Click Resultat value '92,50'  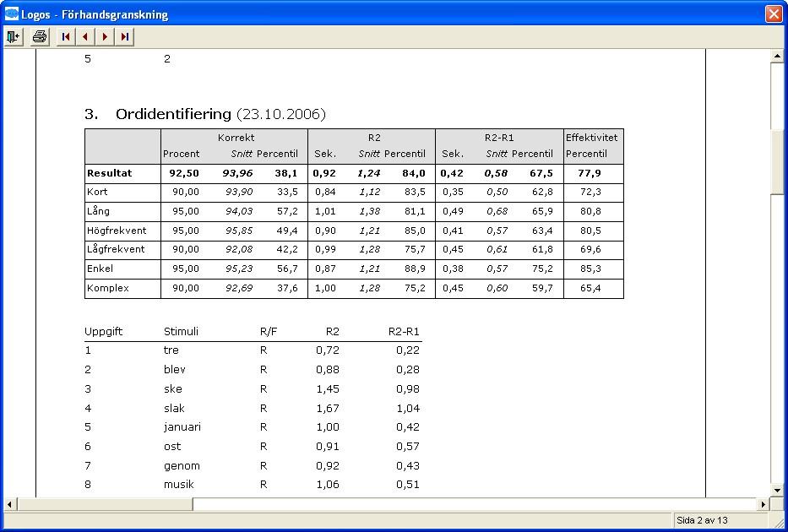[x=184, y=173]
